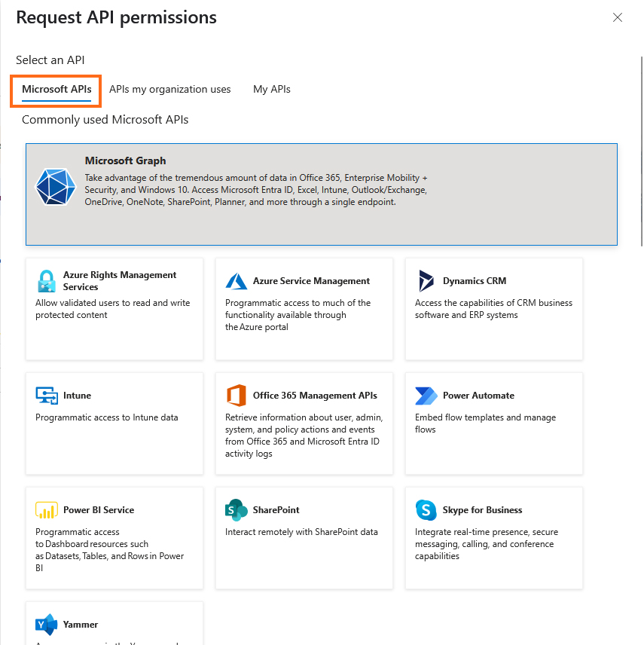The height and width of the screenshot is (645, 644).
Task: Switch to the Microsoft APIs tab
Action: pos(56,89)
